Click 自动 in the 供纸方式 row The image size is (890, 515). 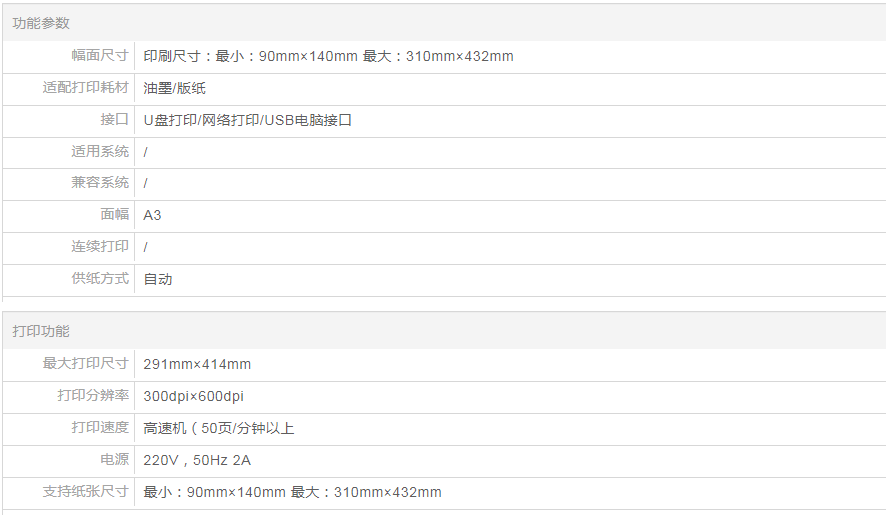(158, 279)
